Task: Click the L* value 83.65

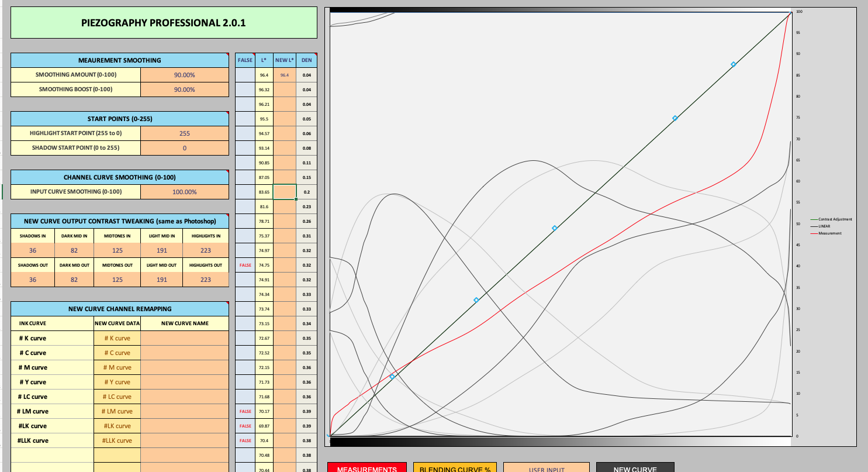Action: click(264, 192)
